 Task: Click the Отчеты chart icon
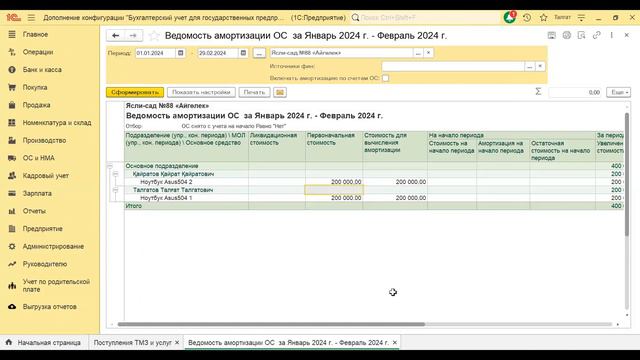12,211
